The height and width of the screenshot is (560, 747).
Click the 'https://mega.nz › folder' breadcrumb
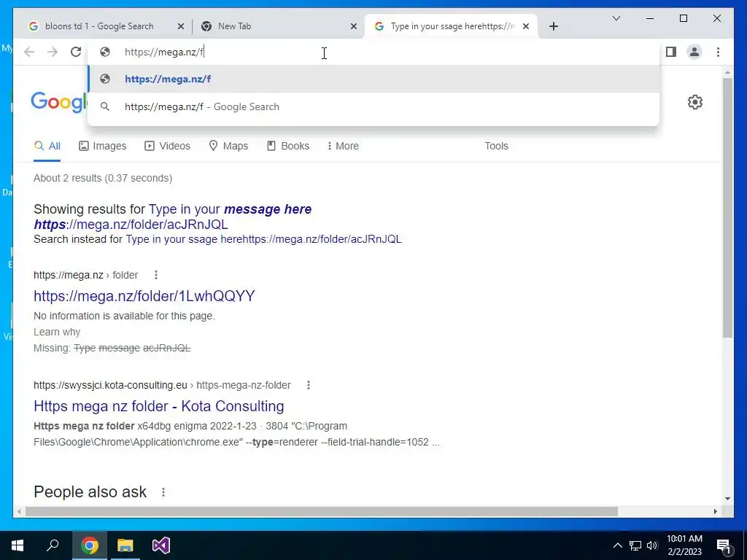click(x=86, y=275)
